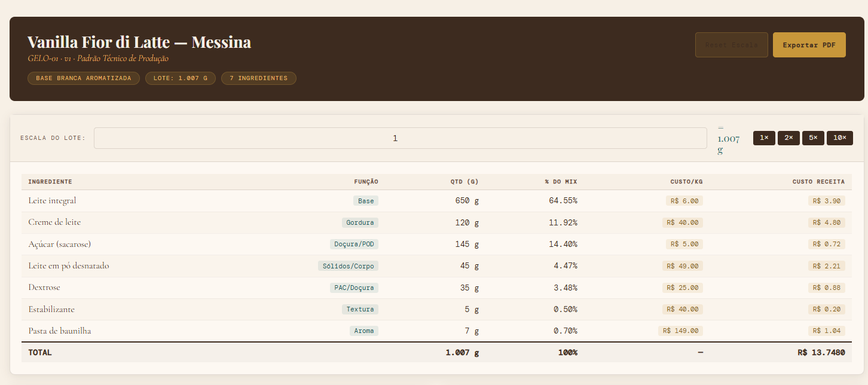
Task: Click the Base Branca Aromatizada tag
Action: (84, 78)
